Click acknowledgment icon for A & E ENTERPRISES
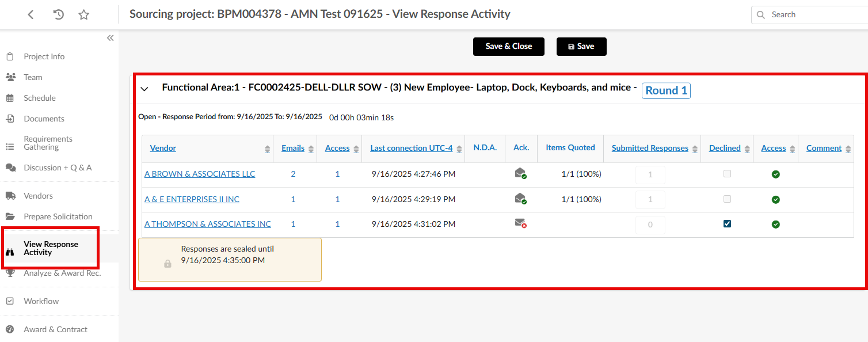 [x=520, y=199]
